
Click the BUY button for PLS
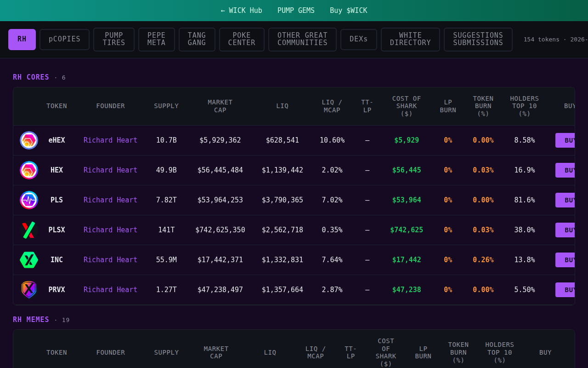coord(565,200)
